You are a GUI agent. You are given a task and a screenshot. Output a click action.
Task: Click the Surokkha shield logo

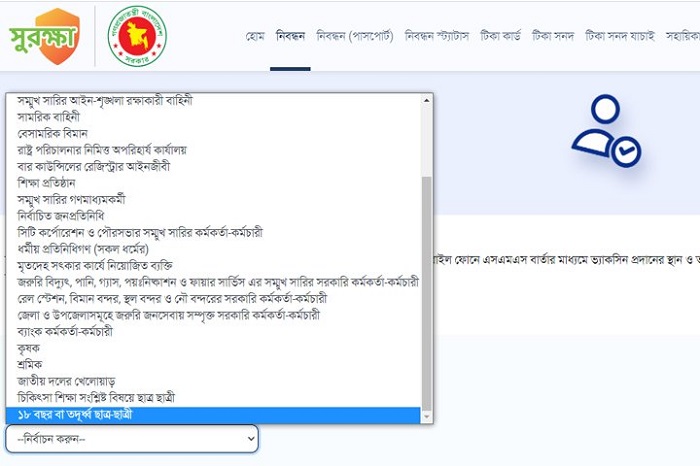(x=44, y=37)
